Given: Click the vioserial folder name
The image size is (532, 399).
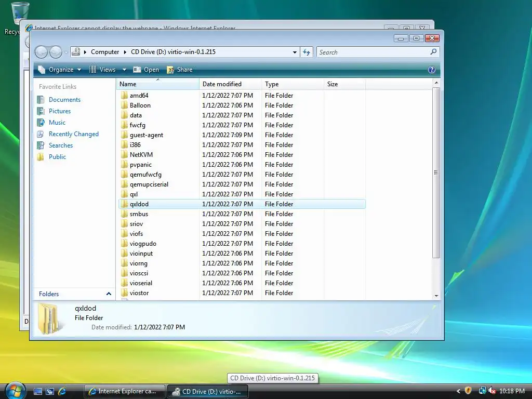Looking at the screenshot, I should coord(141,283).
